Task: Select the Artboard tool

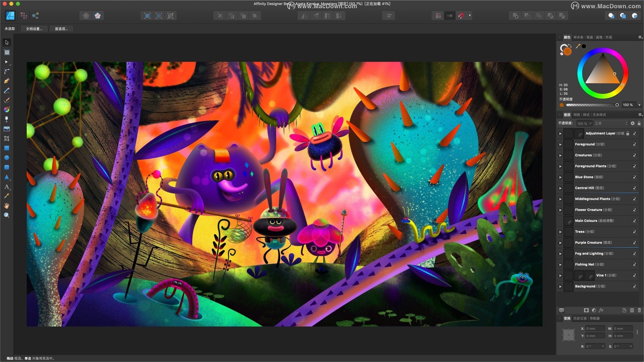Action: (x=7, y=52)
